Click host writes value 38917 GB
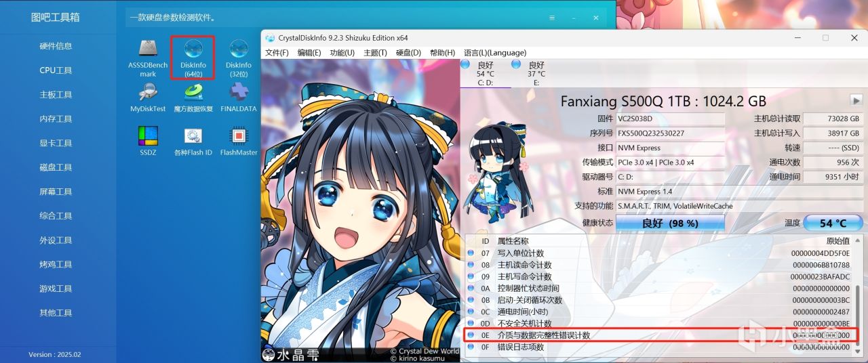868x363 pixels. tap(833, 133)
